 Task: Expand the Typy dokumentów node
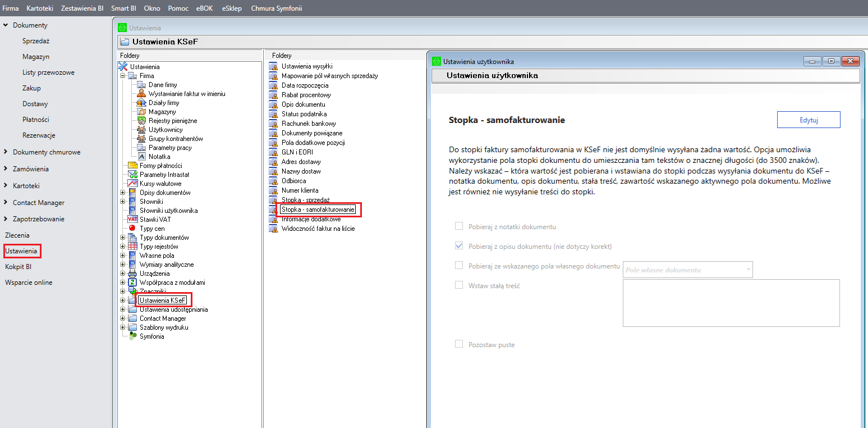click(122, 238)
